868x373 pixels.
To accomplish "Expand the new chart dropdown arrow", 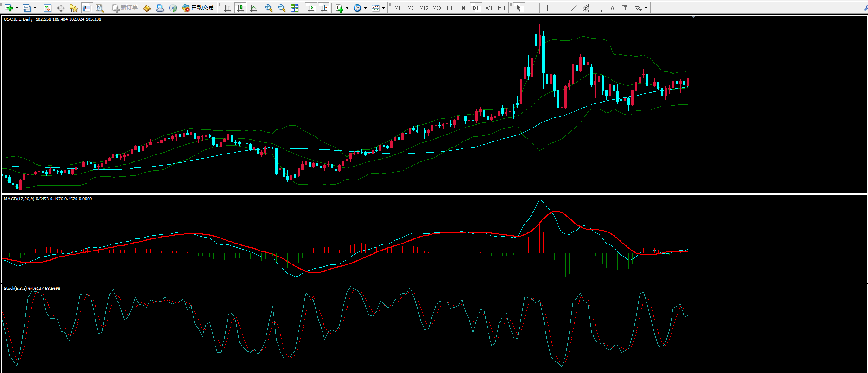I will coord(17,8).
